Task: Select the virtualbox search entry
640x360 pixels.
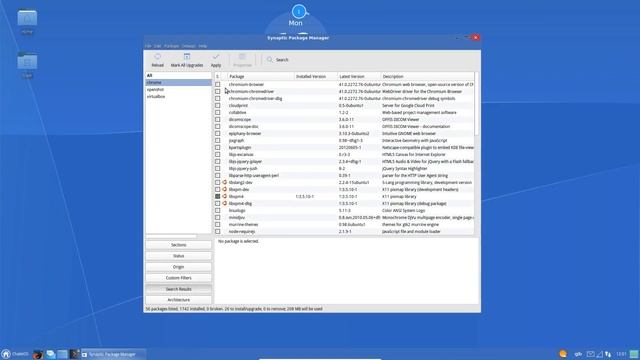Action: 178,96
